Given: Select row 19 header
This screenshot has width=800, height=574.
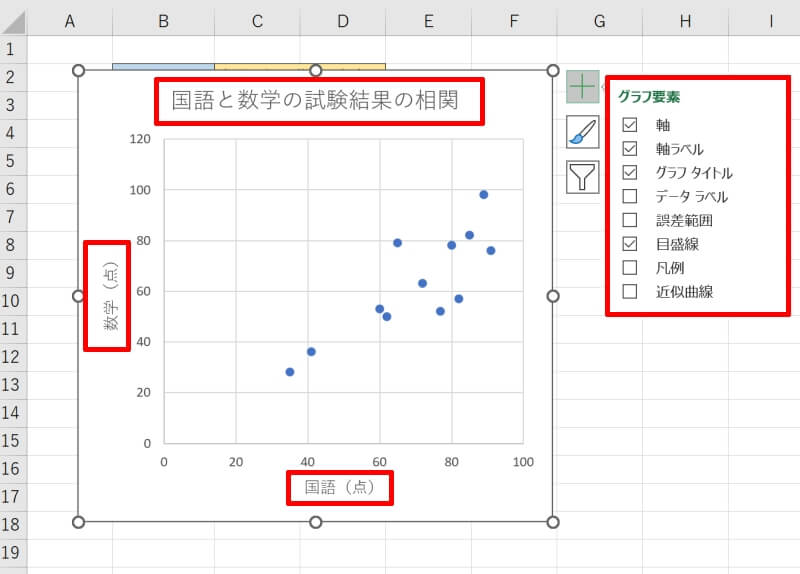Looking at the screenshot, I should tap(13, 553).
